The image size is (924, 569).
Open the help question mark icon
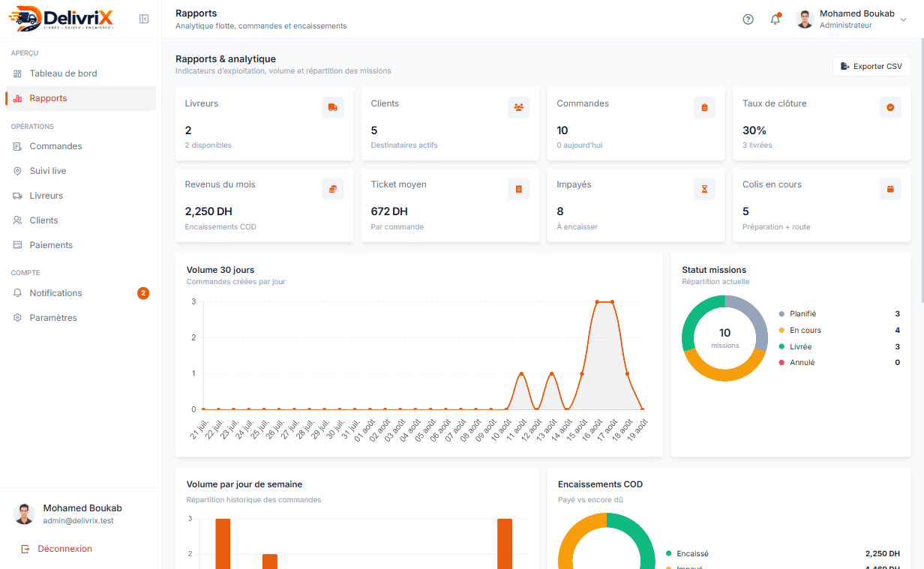click(x=748, y=19)
